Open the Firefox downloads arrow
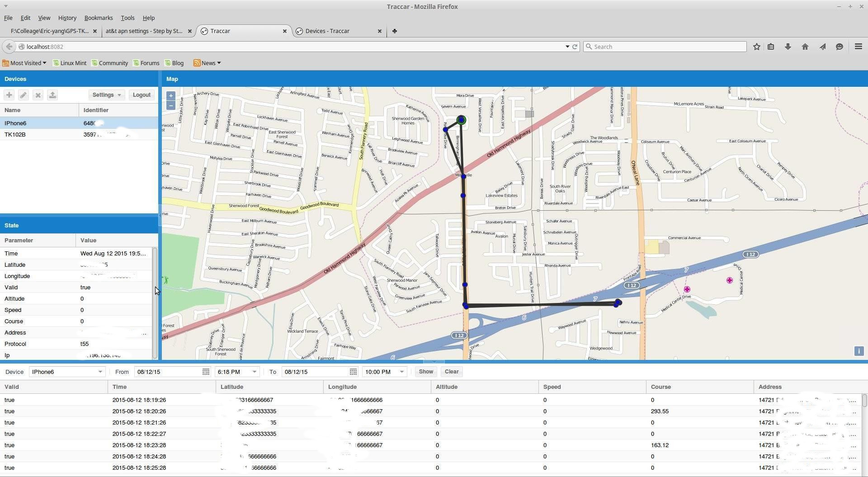The height and width of the screenshot is (477, 868). pos(788,47)
